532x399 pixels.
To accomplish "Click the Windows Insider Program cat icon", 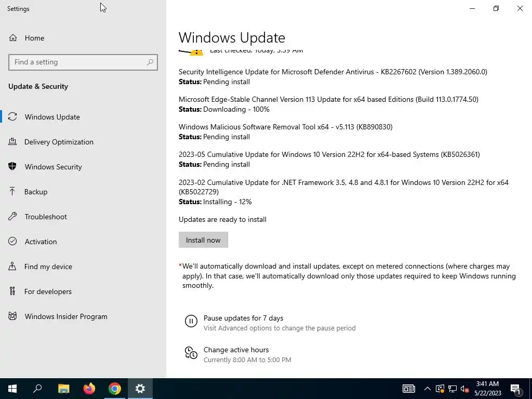I will click(12, 316).
